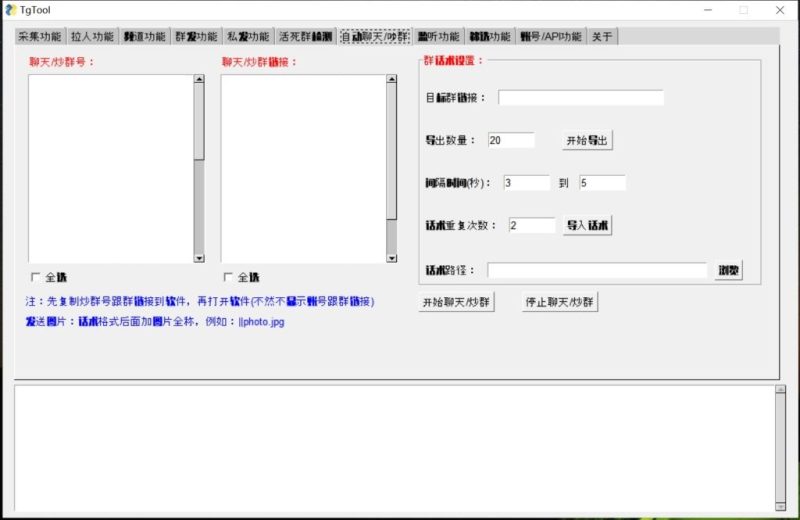Tick 全选 under the 聊天/吵群号 list

click(49, 278)
